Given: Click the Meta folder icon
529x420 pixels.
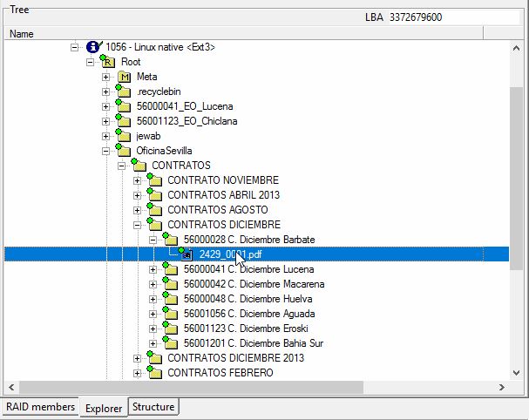Looking at the screenshot, I should [123, 77].
